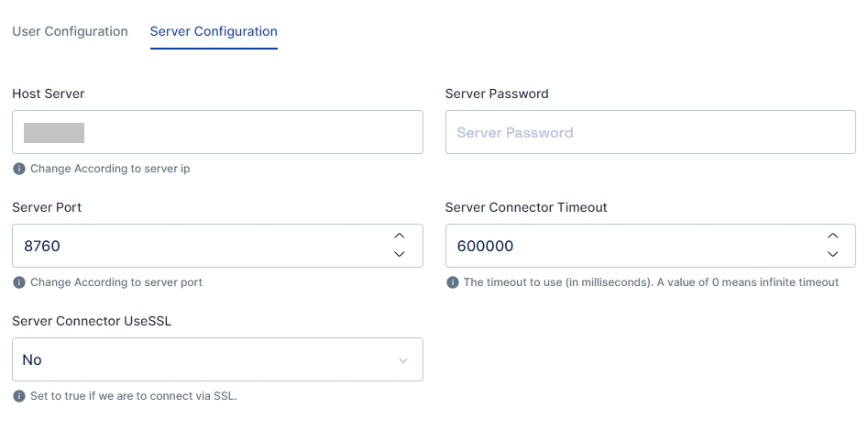The width and height of the screenshot is (868, 430).
Task: Click the Server Connector UseSSL label
Action: 92,321
